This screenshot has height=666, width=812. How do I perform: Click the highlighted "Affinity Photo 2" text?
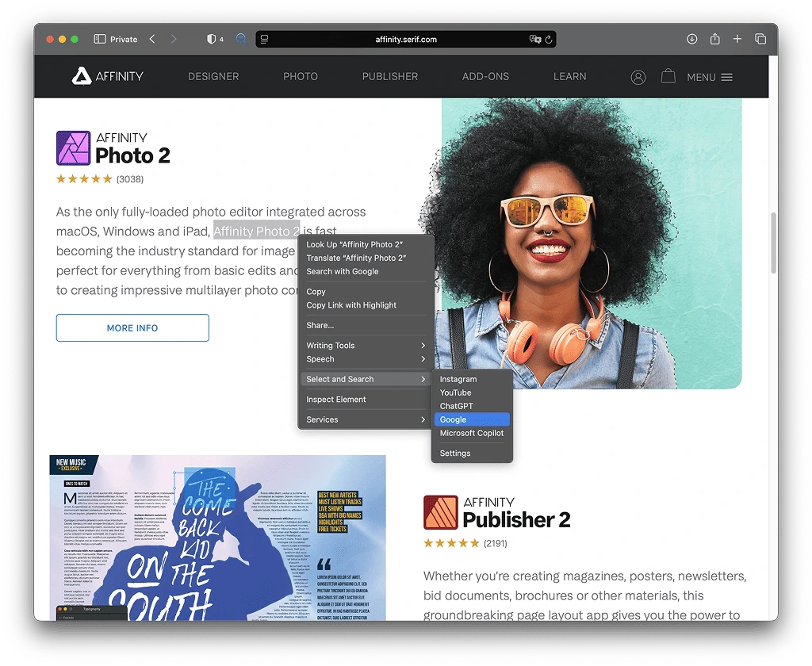point(256,232)
